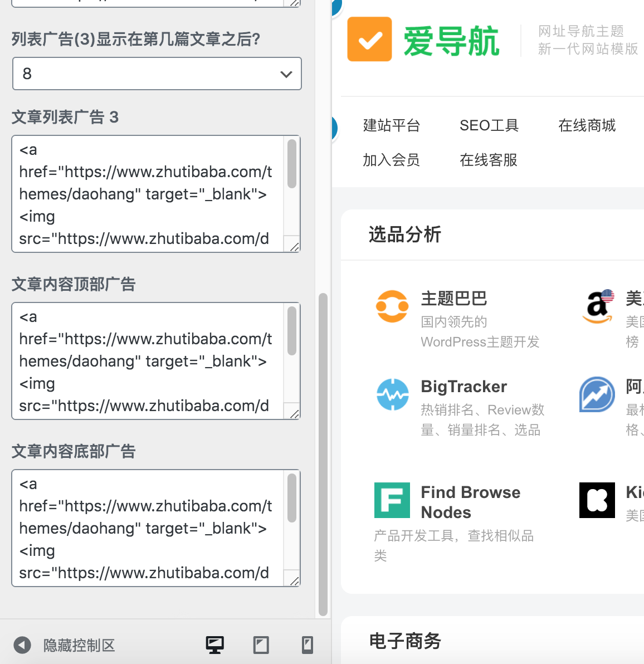Screen dimensions: 644x664
Task: Click the Amazon logo icon
Action: [597, 306]
